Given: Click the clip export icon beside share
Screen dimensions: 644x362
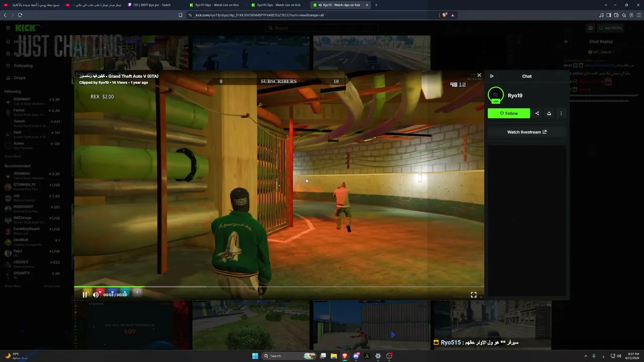Looking at the screenshot, I should tap(549, 114).
